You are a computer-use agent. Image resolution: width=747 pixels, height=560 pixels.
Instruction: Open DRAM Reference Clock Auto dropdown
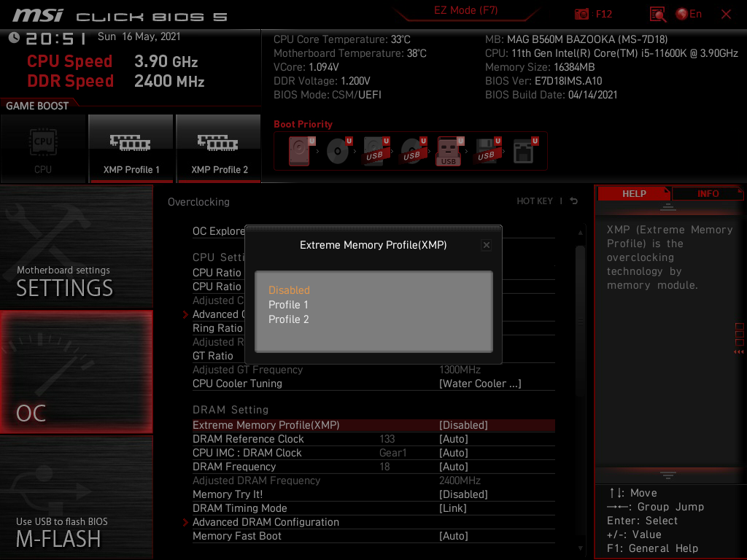pos(454,439)
